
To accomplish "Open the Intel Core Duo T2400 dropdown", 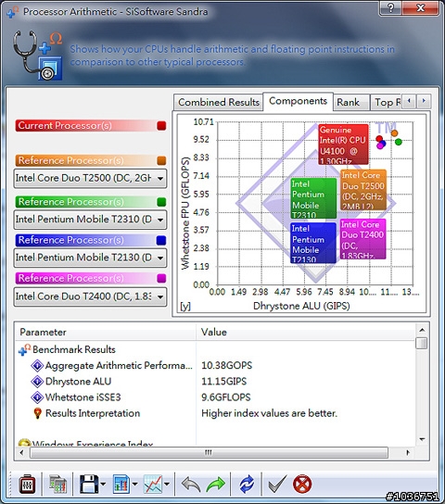I will point(90,296).
